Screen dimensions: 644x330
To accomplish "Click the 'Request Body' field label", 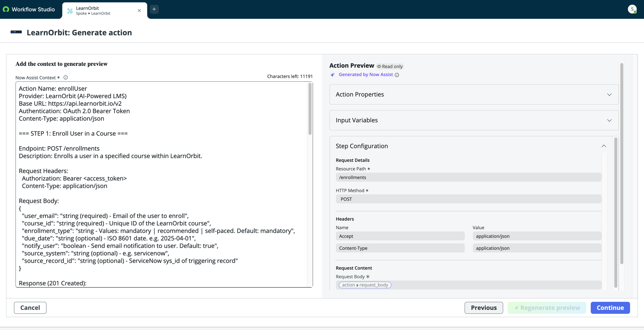I will pyautogui.click(x=350, y=277).
